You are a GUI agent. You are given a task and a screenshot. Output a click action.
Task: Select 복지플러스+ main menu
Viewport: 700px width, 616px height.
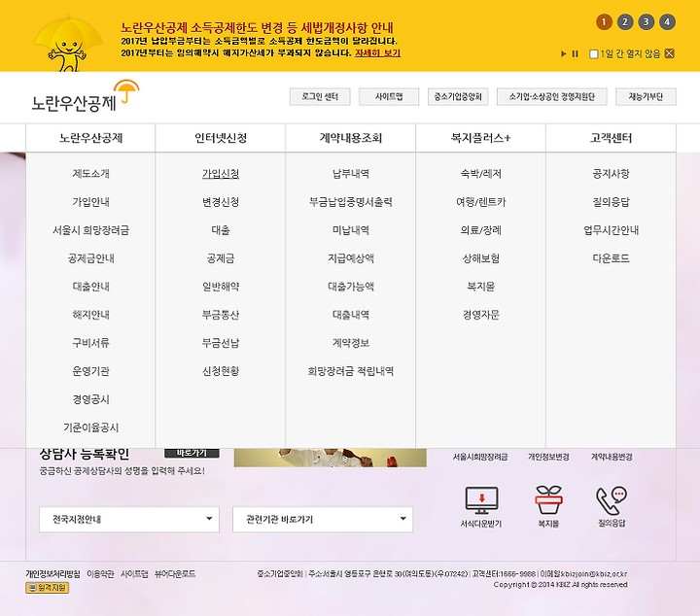pyautogui.click(x=481, y=138)
